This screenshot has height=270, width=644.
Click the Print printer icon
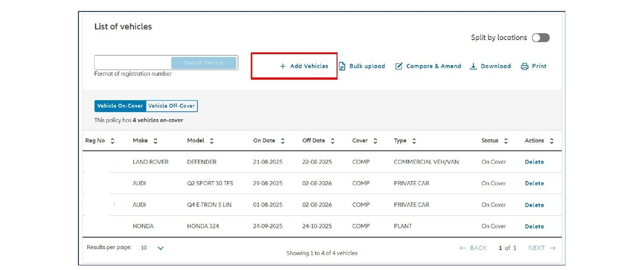(x=525, y=66)
